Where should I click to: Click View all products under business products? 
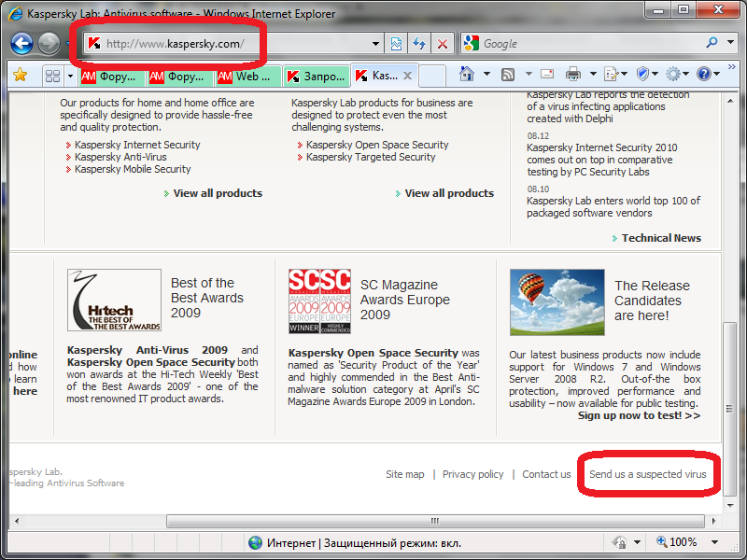coord(449,193)
